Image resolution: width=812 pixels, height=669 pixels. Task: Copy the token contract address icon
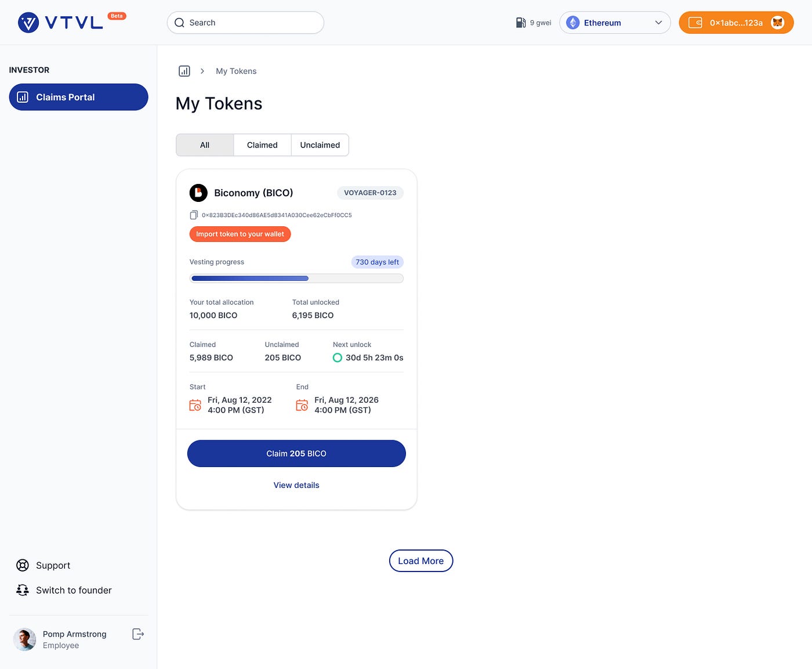pos(194,215)
